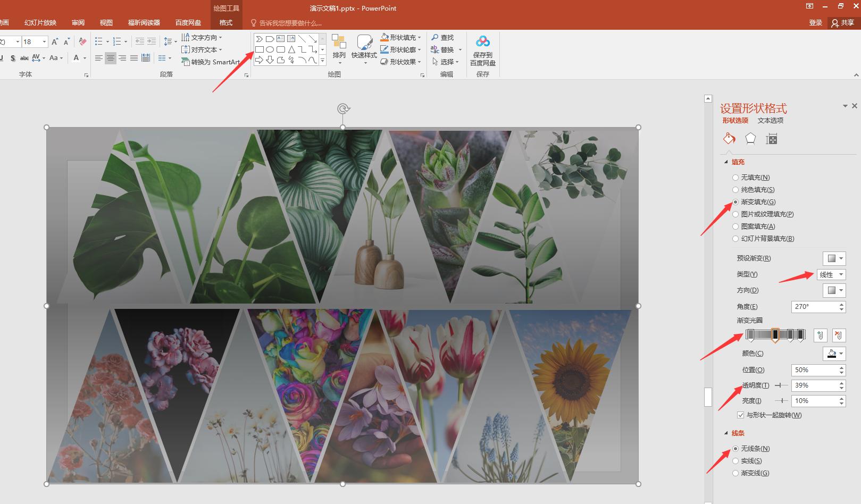
Task: Switch to the pentagon Effects icon
Action: (750, 139)
